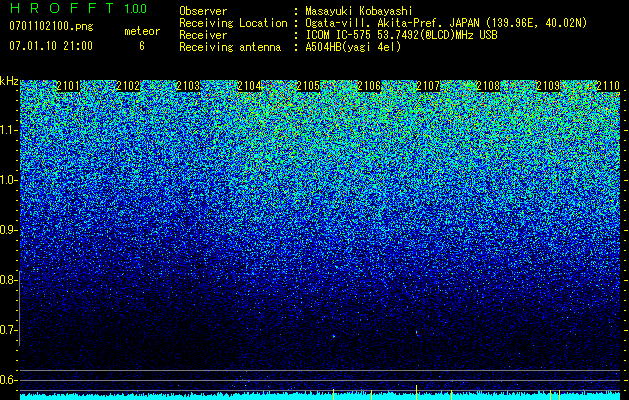Click the 2102 time marker
The height and width of the screenshot is (400, 629).
[x=128, y=86]
